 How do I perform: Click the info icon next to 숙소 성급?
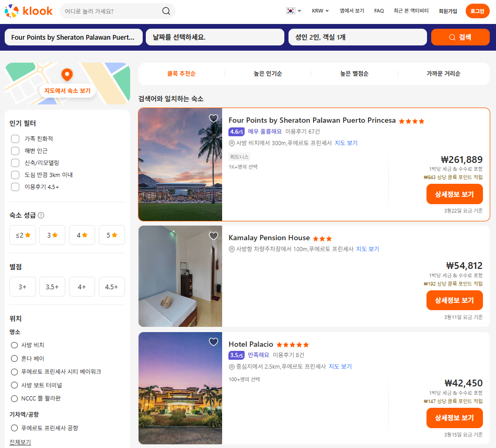41,215
